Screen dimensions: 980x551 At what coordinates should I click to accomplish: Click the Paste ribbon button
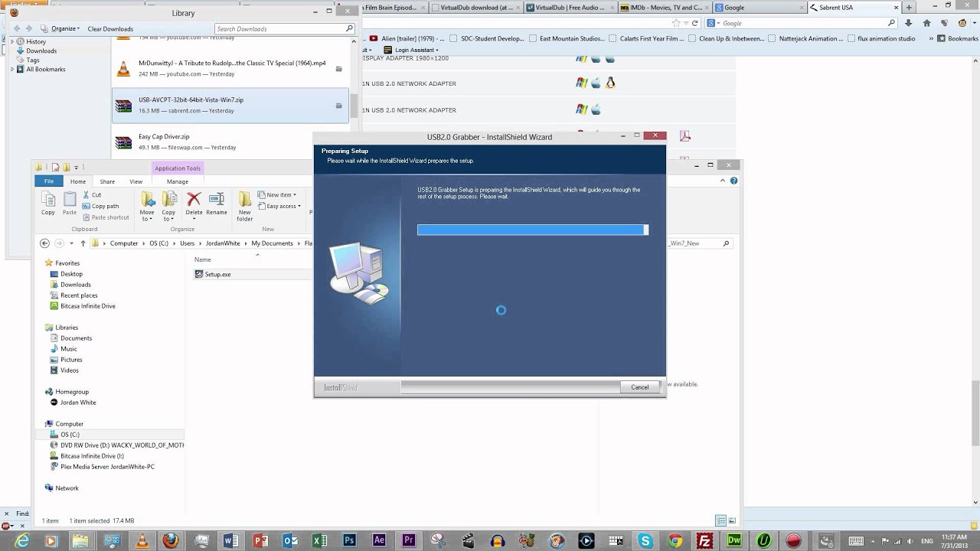tap(70, 204)
